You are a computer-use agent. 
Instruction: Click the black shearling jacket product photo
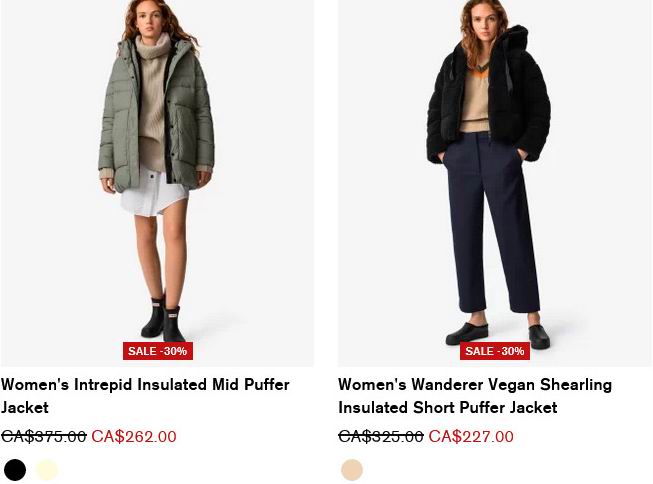pos(495,183)
